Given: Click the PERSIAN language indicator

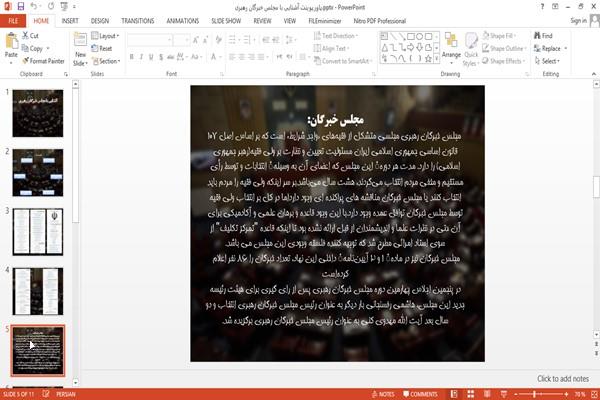Looking at the screenshot, I should [x=66, y=394].
